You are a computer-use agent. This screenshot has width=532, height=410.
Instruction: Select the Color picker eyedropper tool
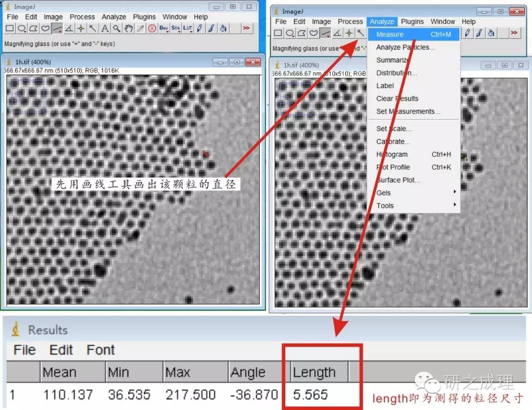point(140,28)
